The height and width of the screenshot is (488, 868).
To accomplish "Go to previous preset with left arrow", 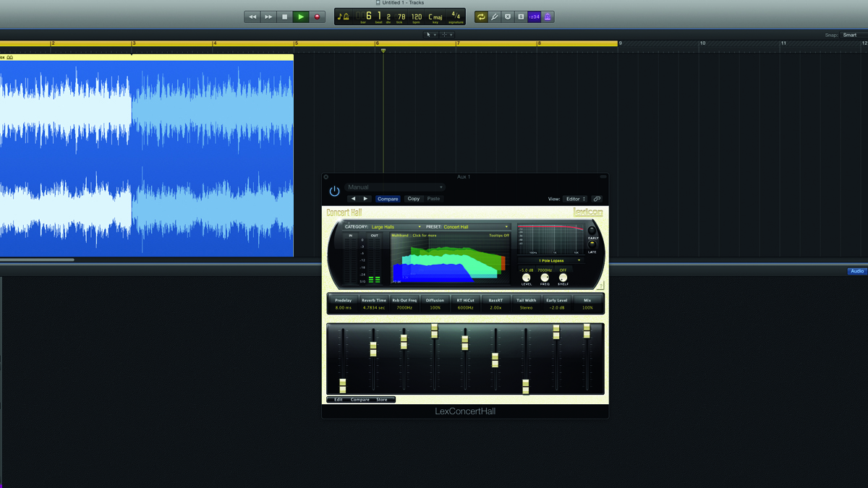I will pyautogui.click(x=353, y=199).
